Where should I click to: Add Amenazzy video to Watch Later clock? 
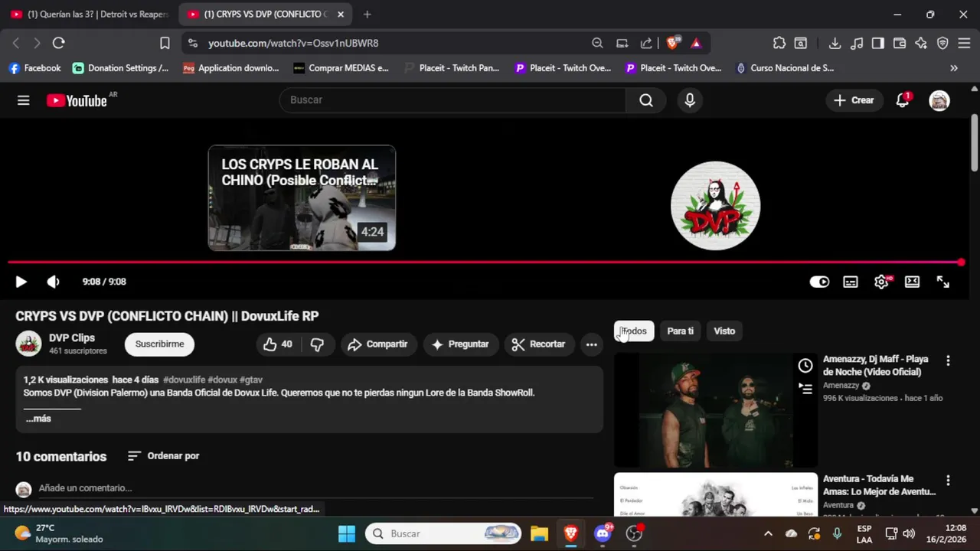(805, 366)
